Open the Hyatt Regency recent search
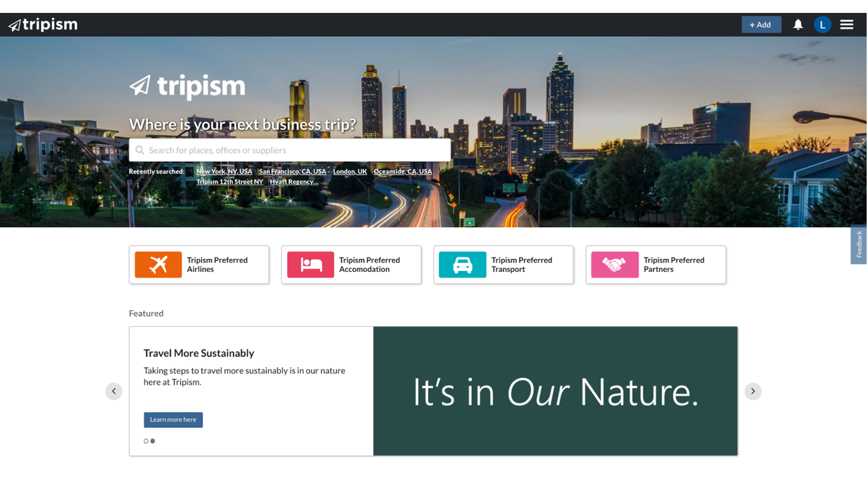Image resolution: width=868 pixels, height=495 pixels. pos(295,181)
